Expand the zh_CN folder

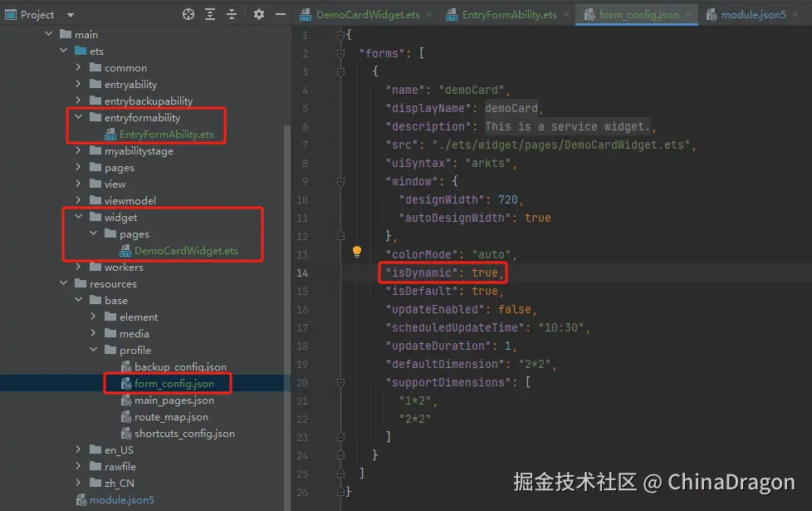point(78,482)
